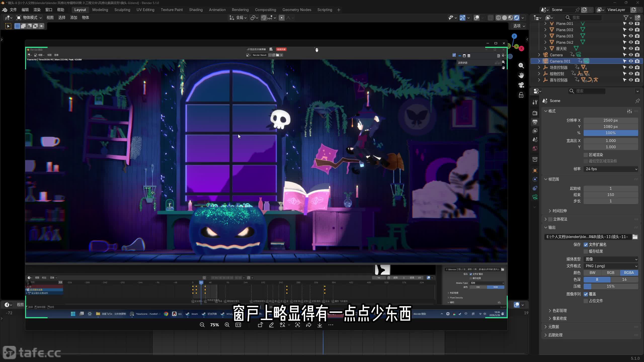Open the 24 fps frame rate dropdown
Screen dimensions: 644x362
coord(611,169)
